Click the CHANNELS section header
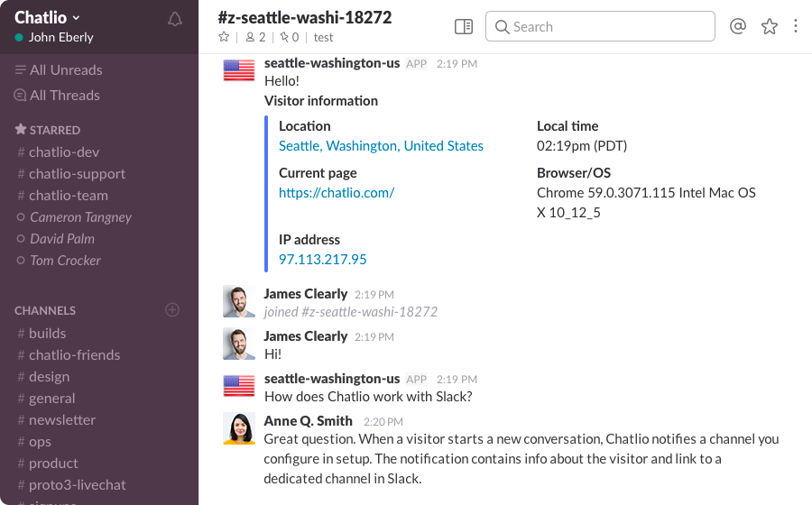812x505 pixels. coord(45,310)
